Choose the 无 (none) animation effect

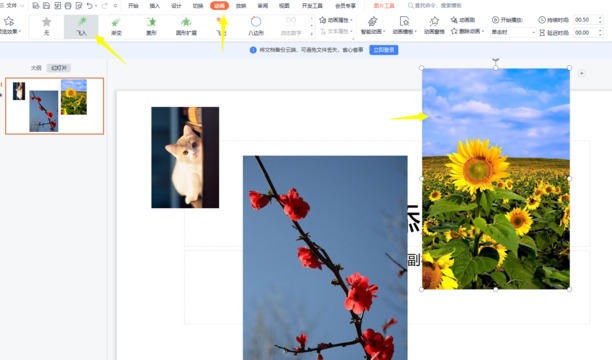click(46, 27)
